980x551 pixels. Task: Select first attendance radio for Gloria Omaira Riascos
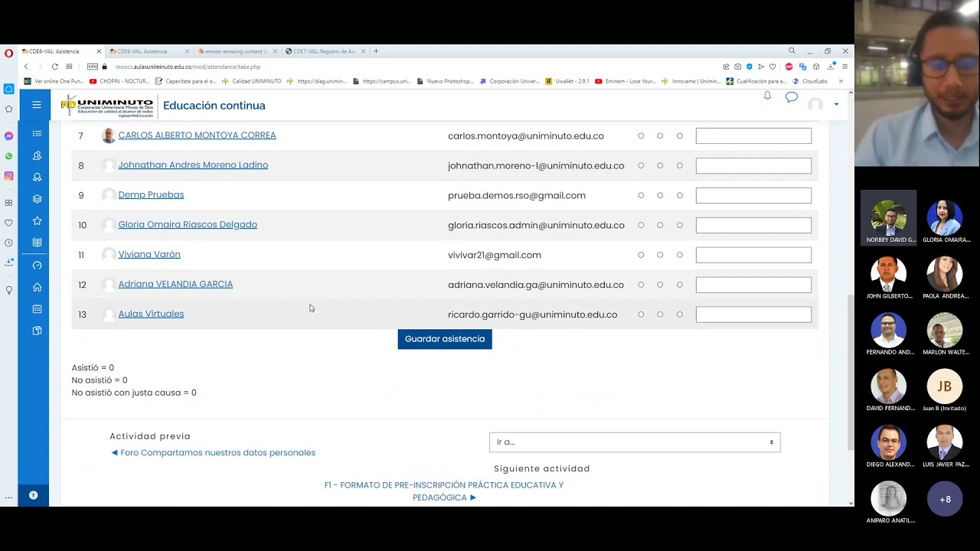pyautogui.click(x=641, y=225)
